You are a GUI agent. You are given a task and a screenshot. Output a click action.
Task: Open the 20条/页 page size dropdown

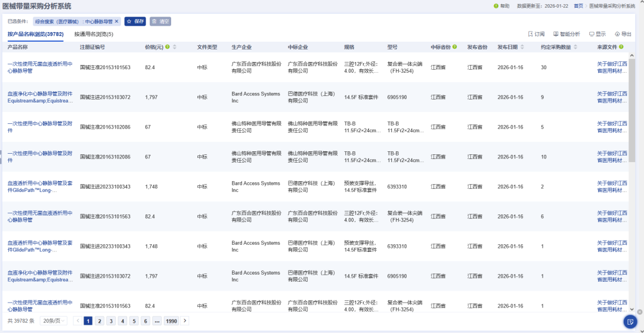54,321
